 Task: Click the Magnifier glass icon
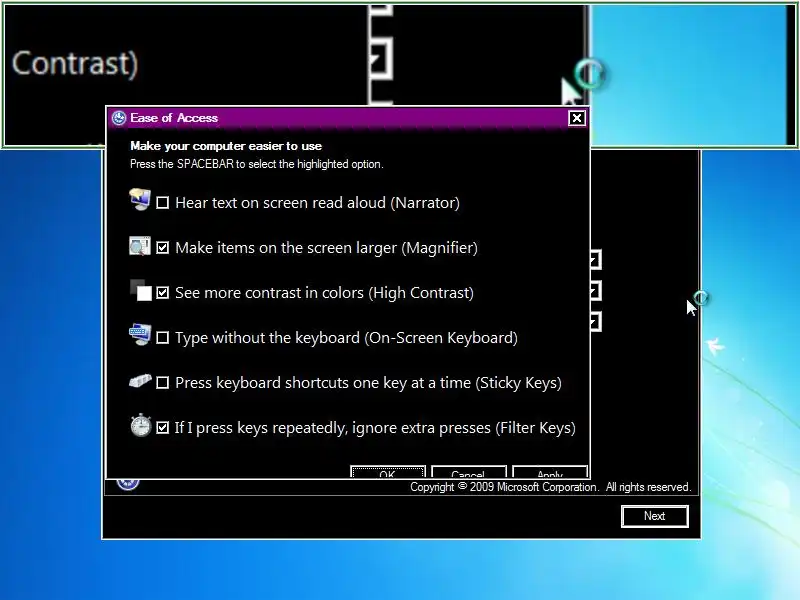click(x=140, y=246)
